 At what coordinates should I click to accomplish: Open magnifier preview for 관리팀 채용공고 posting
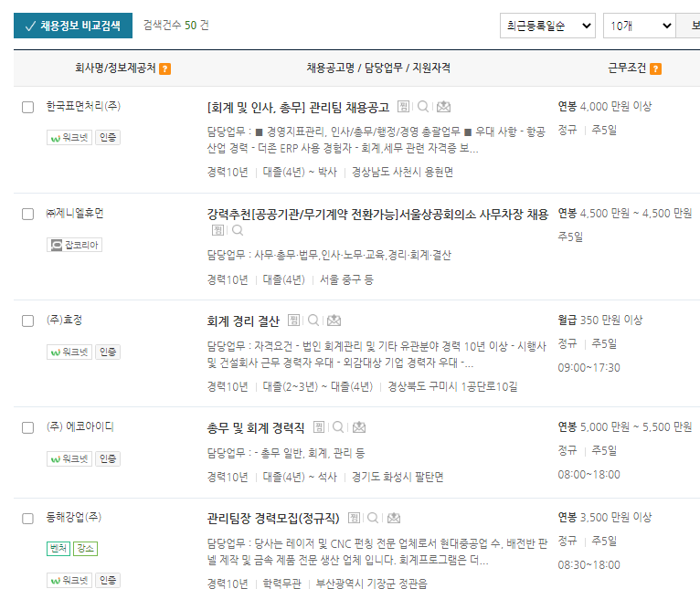(x=423, y=106)
